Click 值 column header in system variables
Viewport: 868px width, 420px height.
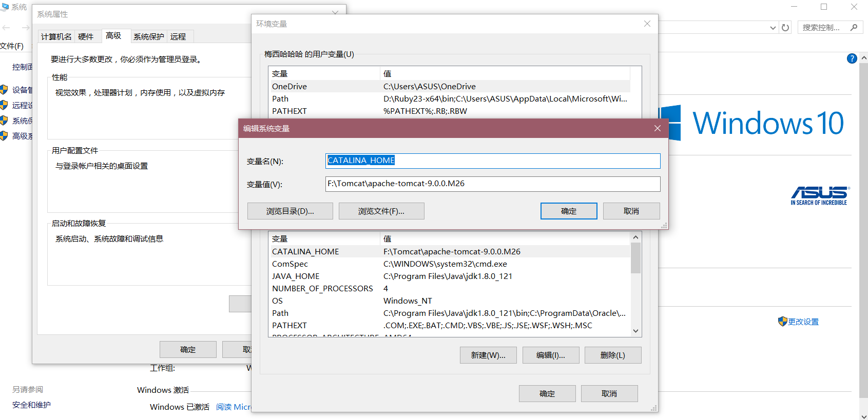(x=505, y=238)
